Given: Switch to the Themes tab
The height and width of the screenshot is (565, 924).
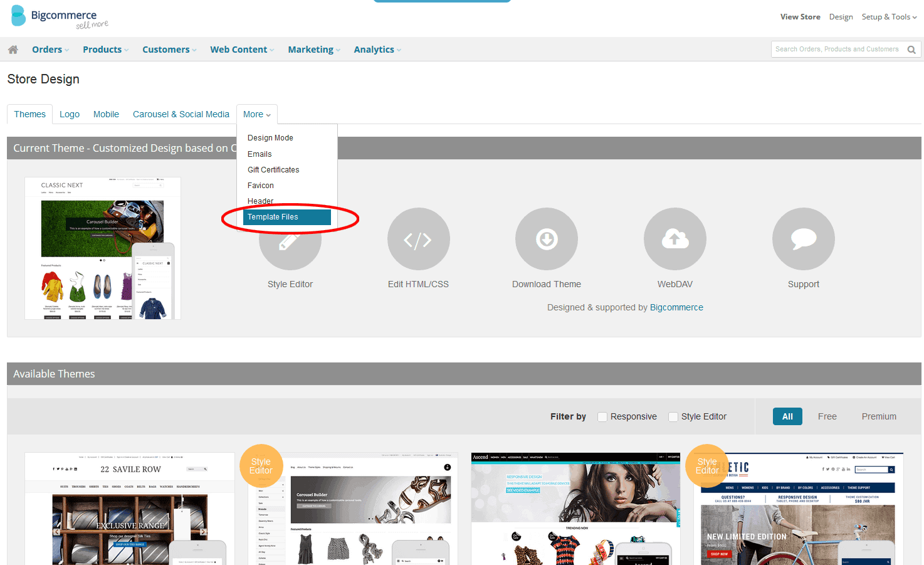Looking at the screenshot, I should [x=30, y=114].
